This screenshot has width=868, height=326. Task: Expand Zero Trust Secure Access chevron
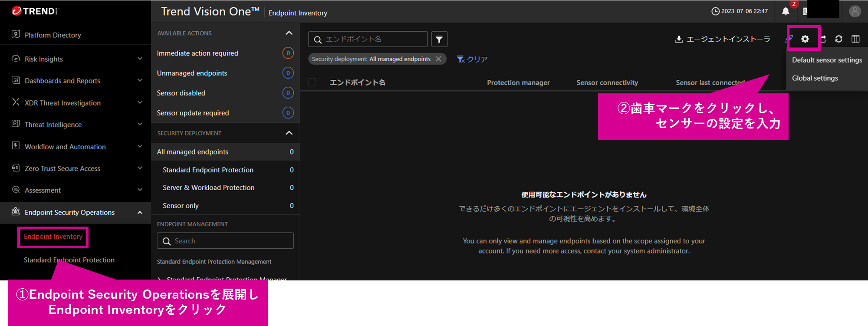pos(140,168)
